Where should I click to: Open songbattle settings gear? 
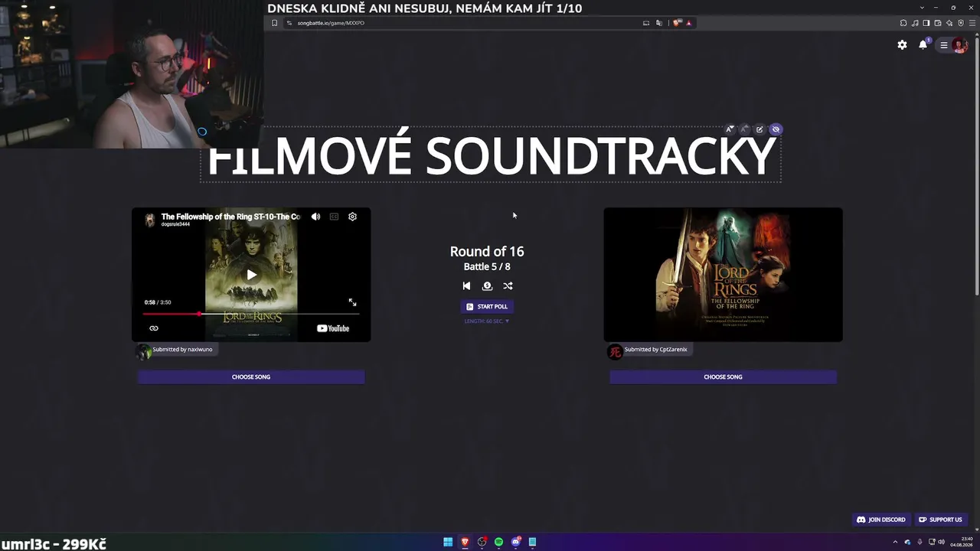point(902,45)
